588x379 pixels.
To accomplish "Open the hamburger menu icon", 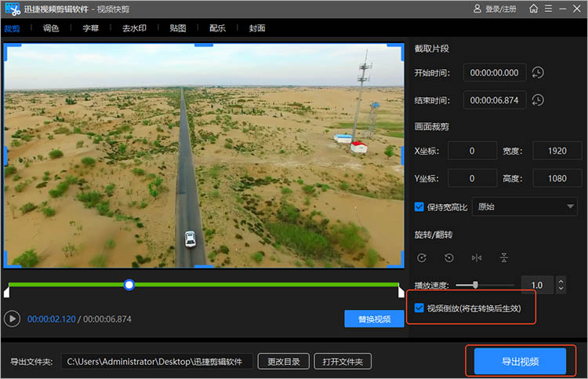I will (548, 9).
